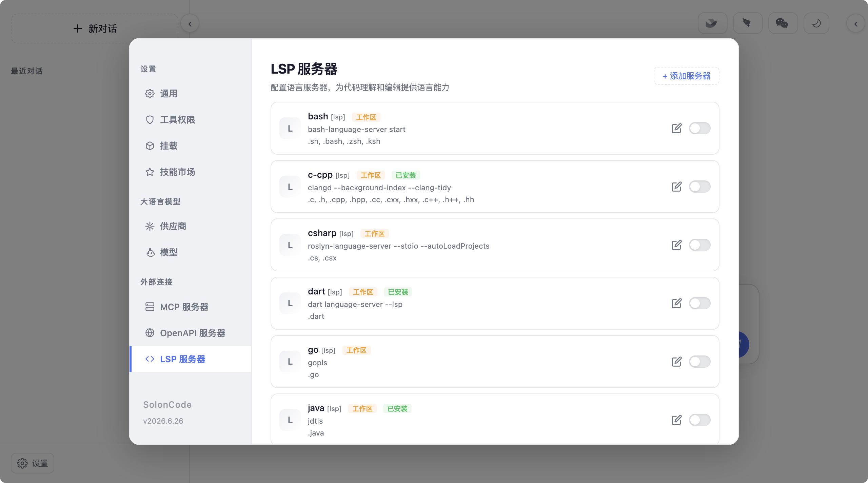Viewport: 868px width, 483px height.
Task: Toggle the dart language server switch
Action: (699, 303)
